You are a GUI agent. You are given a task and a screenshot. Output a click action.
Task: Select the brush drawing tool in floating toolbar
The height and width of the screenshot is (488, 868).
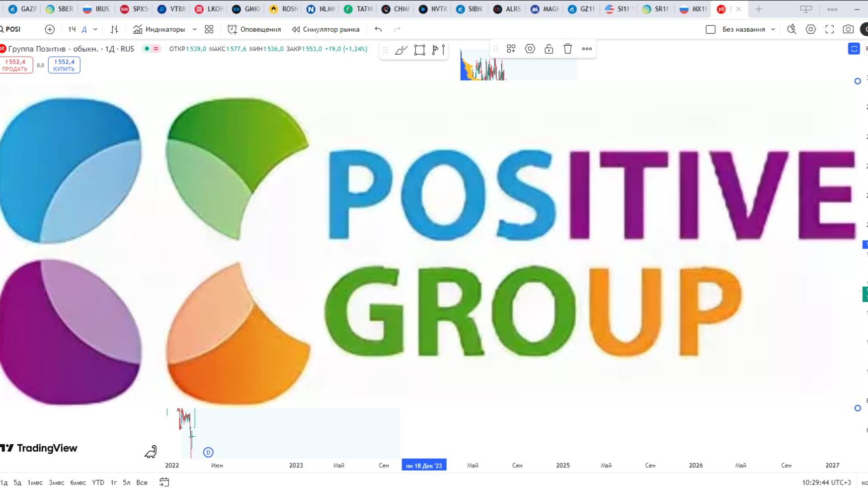[401, 50]
